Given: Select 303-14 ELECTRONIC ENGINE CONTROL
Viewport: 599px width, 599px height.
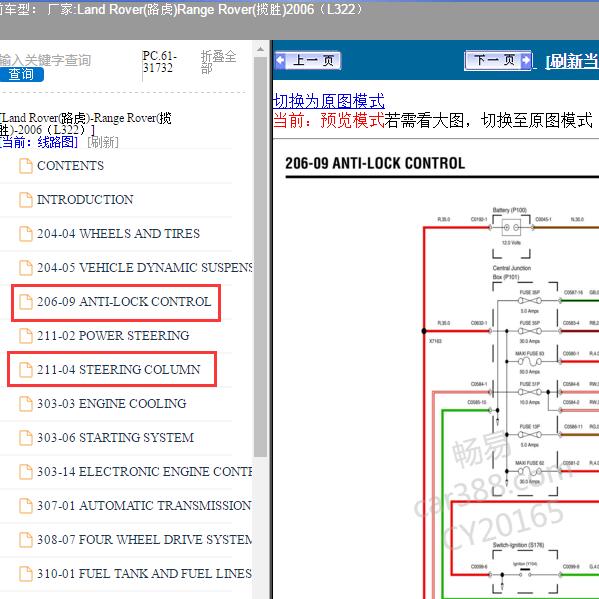Looking at the screenshot, I should click(x=144, y=472).
